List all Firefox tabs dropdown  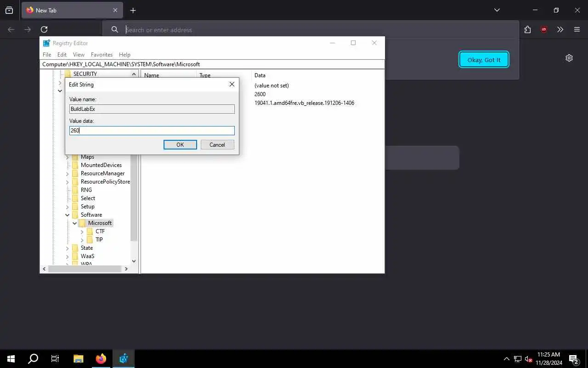(497, 10)
